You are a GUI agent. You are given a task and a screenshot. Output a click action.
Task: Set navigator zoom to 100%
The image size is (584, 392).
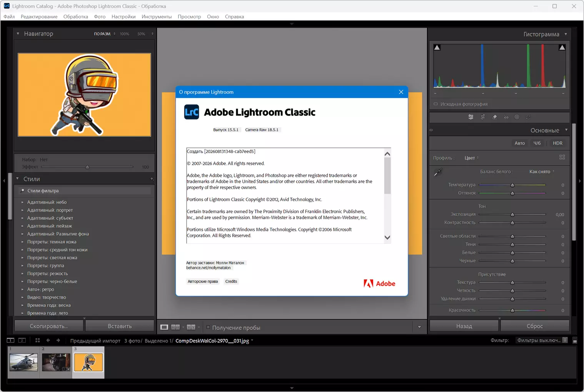coord(124,34)
